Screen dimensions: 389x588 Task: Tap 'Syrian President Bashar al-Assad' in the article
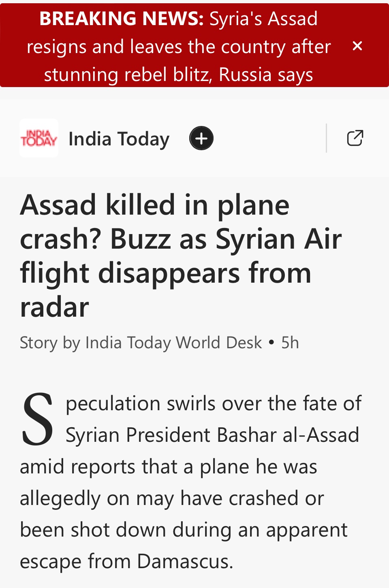click(212, 435)
